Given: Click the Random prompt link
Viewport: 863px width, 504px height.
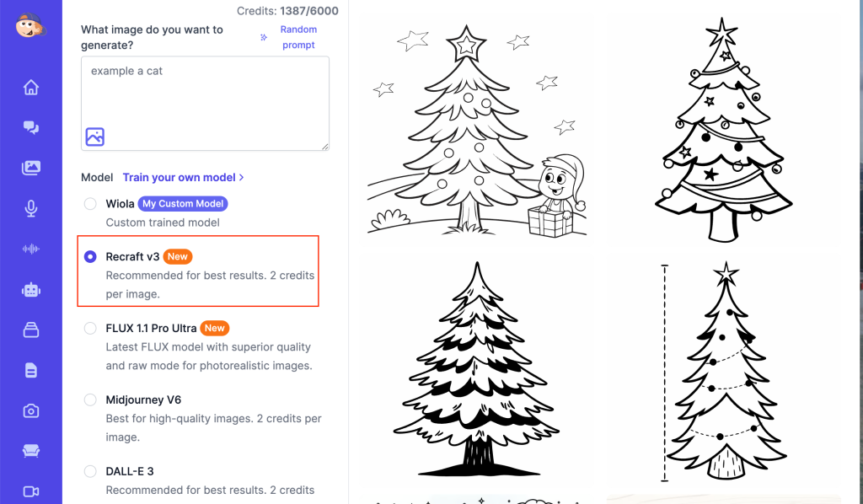Looking at the screenshot, I should click(x=298, y=37).
